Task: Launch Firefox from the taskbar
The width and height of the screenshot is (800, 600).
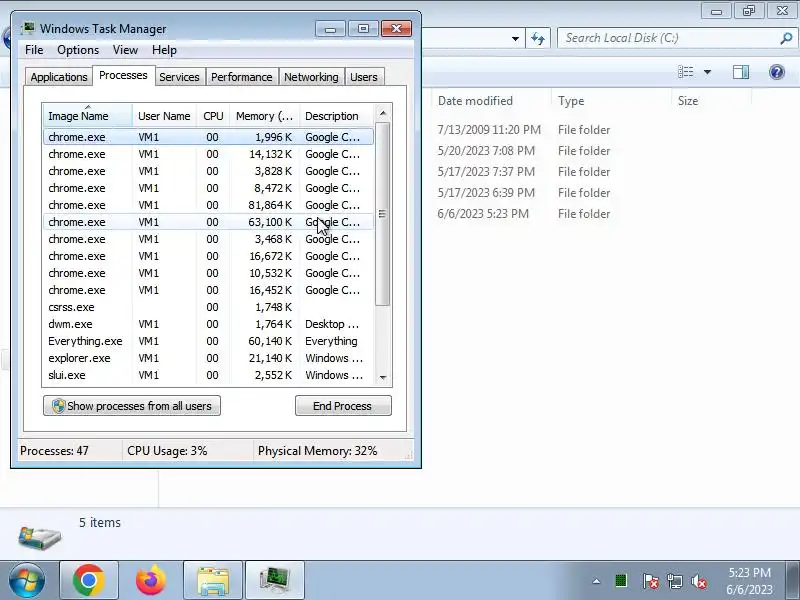Action: pyautogui.click(x=151, y=580)
